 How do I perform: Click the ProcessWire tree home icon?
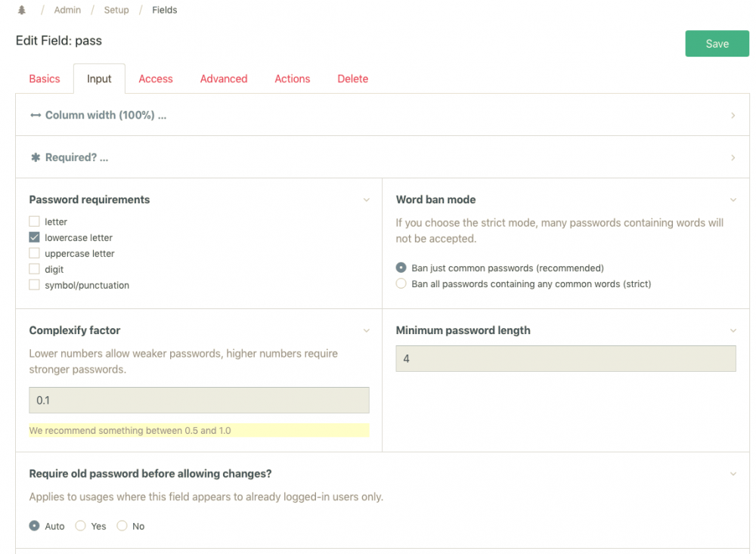21,11
